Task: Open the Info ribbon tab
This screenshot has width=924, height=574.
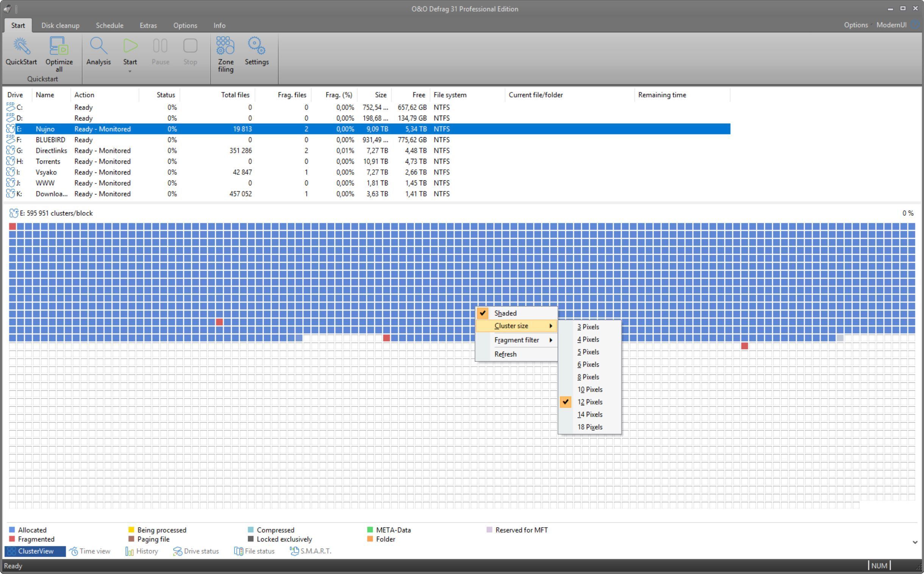Action: click(219, 25)
